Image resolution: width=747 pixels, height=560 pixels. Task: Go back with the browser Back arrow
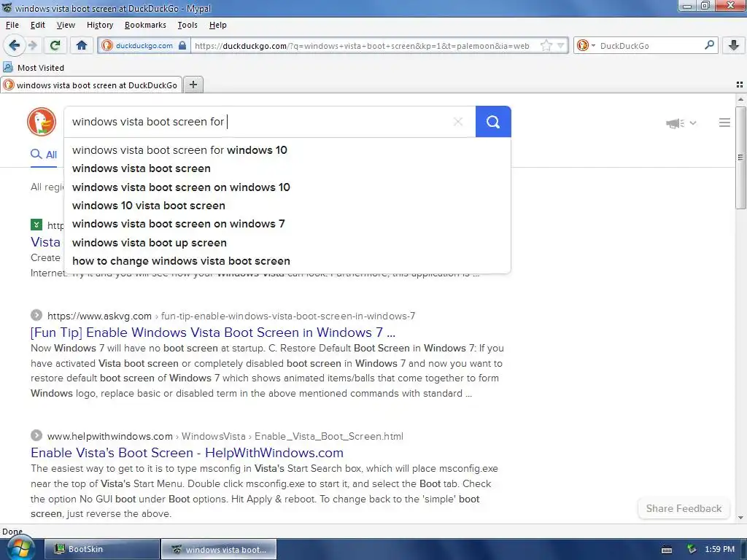coord(15,45)
